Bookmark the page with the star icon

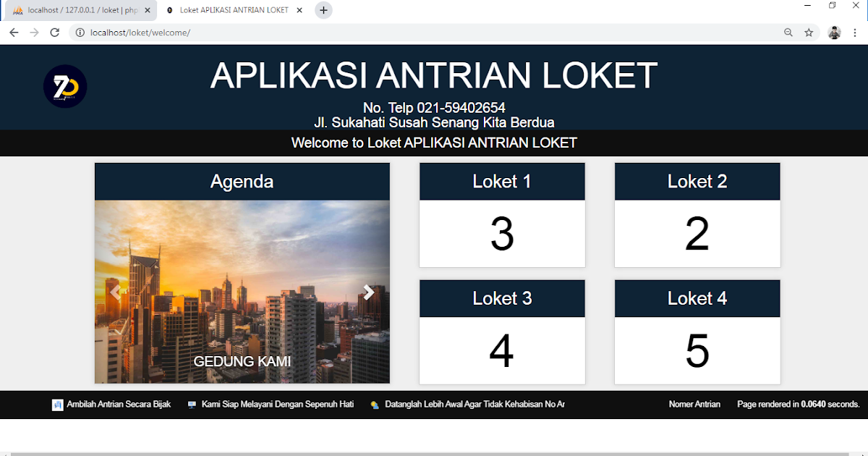[809, 32]
